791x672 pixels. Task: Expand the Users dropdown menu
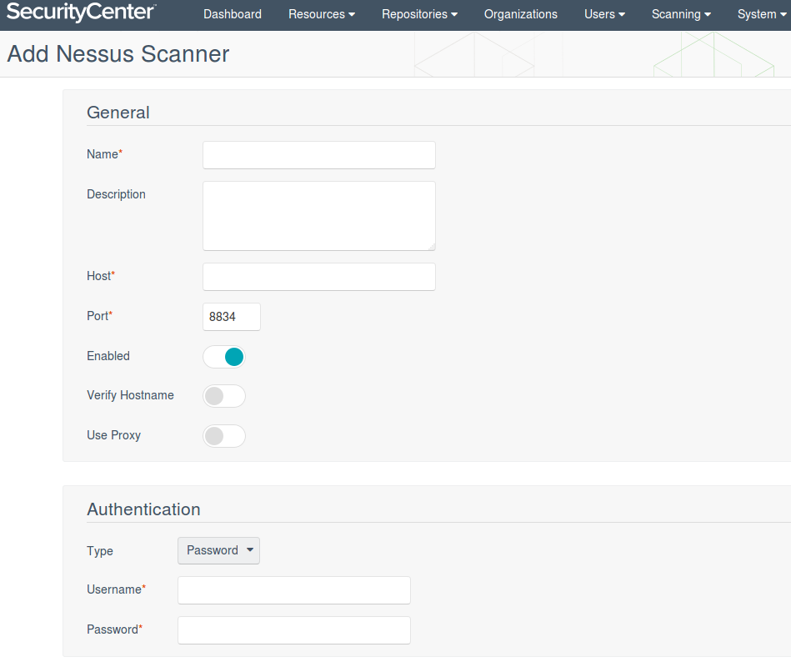point(604,14)
